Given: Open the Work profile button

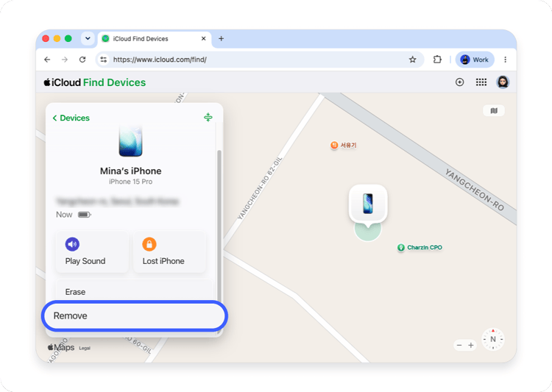Looking at the screenshot, I should [475, 60].
